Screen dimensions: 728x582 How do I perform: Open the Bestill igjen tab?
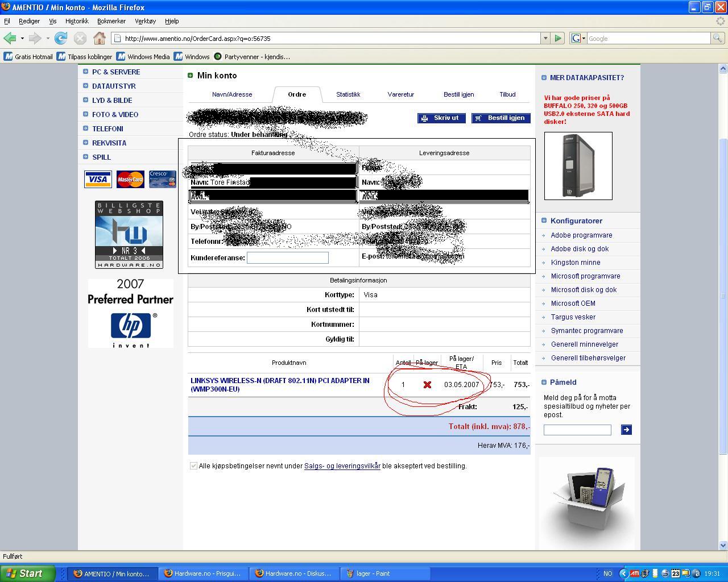459,94
